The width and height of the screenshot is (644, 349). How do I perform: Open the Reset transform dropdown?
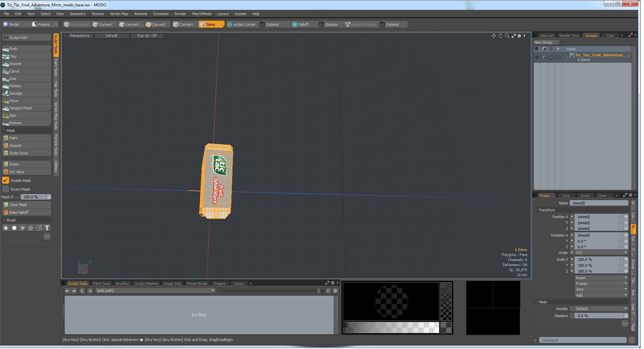601,278
